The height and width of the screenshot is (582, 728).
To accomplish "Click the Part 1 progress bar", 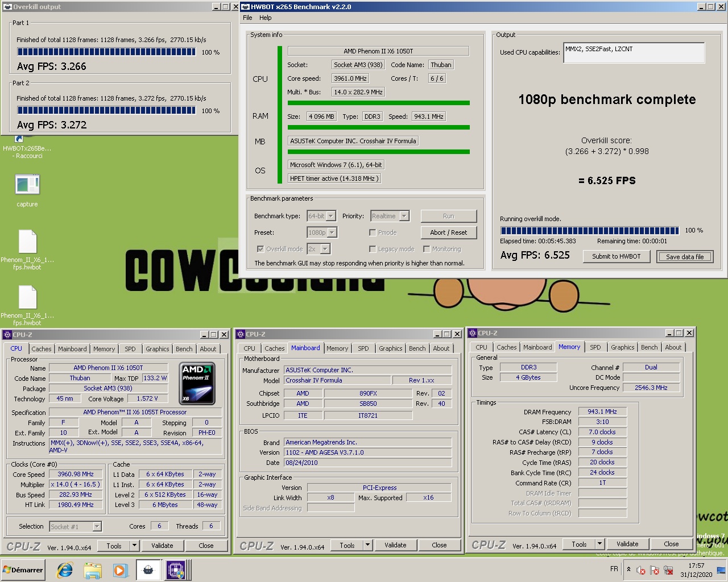I will pyautogui.click(x=106, y=52).
